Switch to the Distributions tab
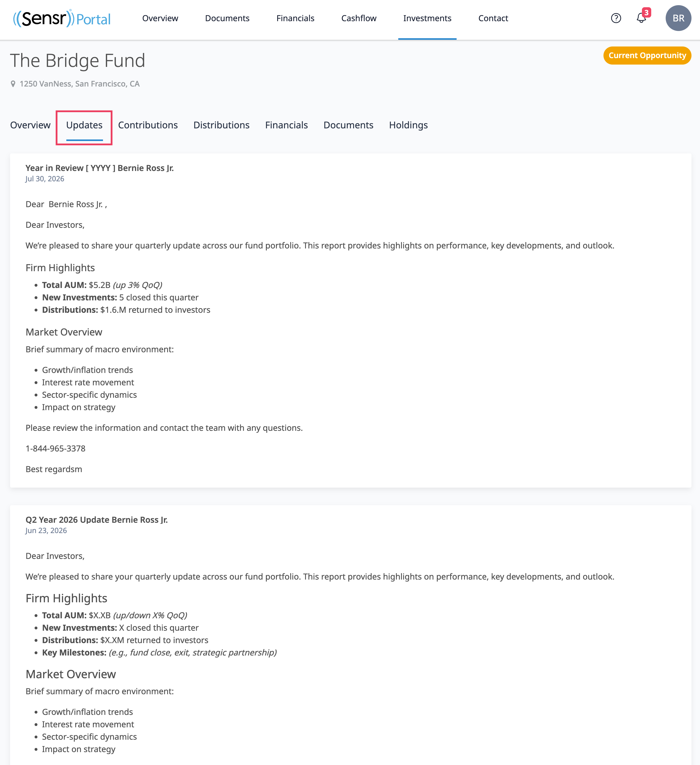The width and height of the screenshot is (700, 765). [221, 125]
